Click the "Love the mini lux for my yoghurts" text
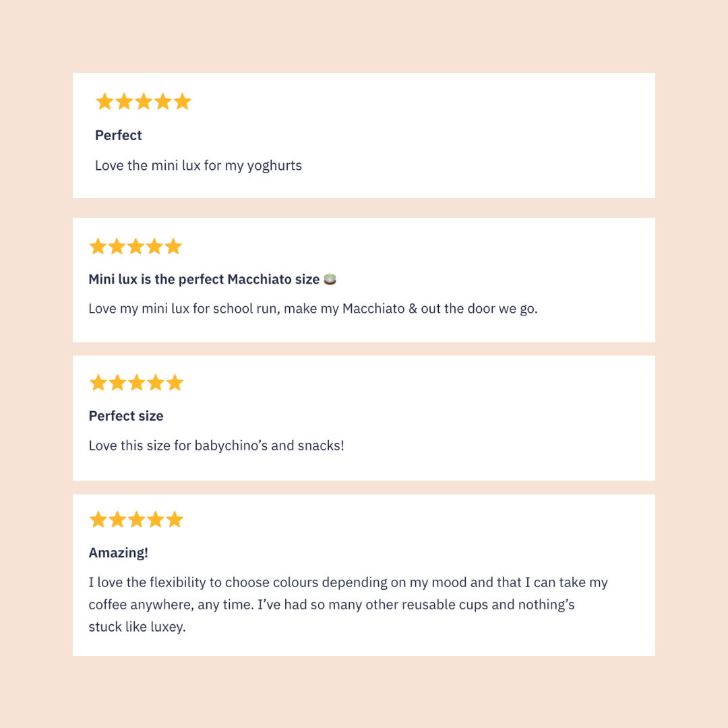The height and width of the screenshot is (728, 728). tap(198, 166)
